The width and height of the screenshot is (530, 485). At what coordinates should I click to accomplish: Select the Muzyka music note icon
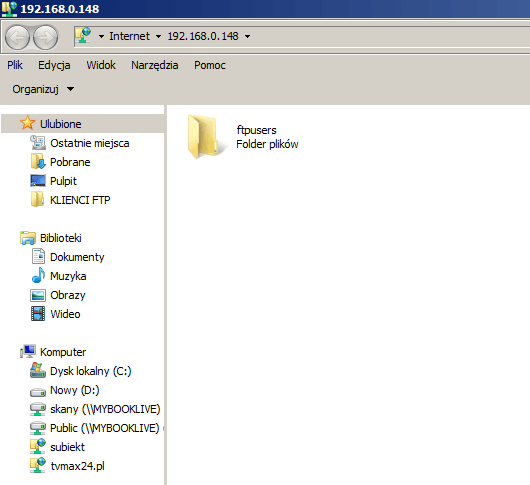pos(38,275)
